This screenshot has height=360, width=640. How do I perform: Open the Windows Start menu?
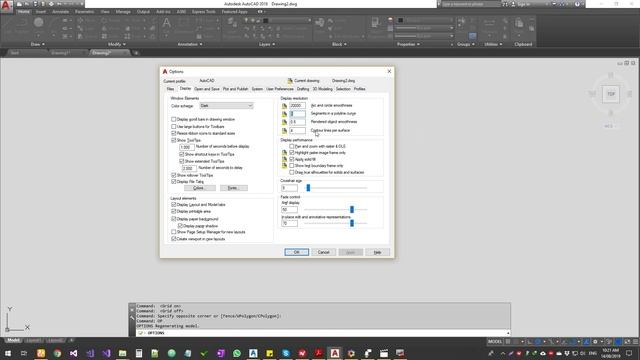7,353
